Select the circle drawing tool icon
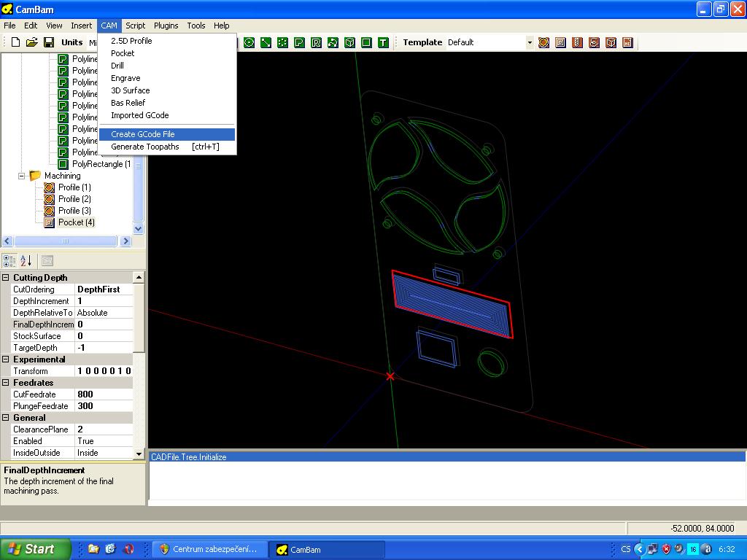 pyautogui.click(x=249, y=43)
